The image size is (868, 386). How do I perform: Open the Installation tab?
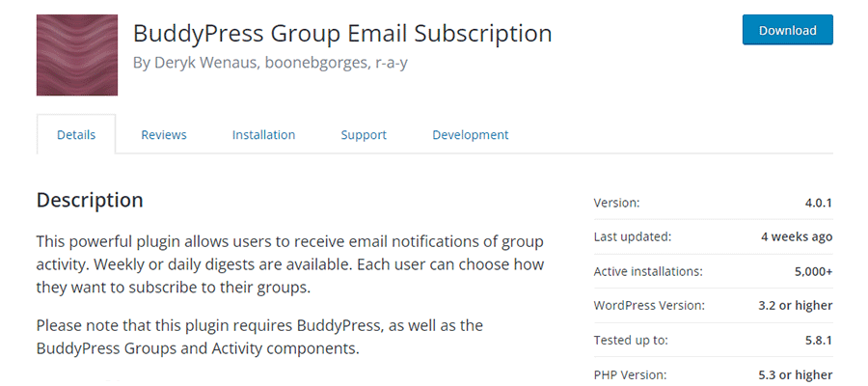[x=263, y=135]
